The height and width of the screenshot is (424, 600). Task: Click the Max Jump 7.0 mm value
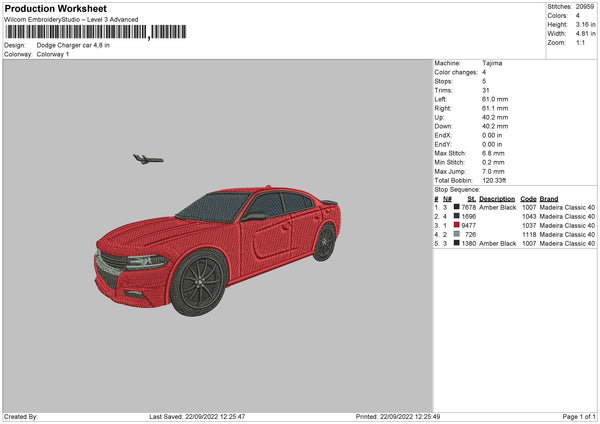[493, 171]
